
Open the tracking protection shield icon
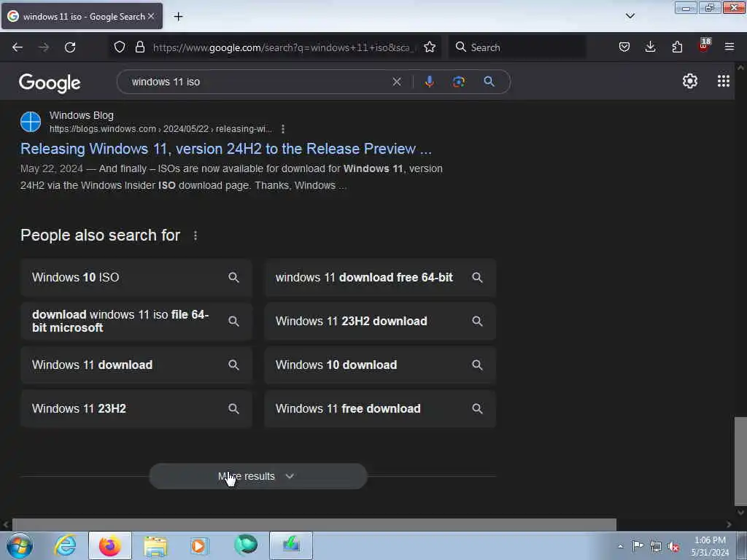point(120,47)
